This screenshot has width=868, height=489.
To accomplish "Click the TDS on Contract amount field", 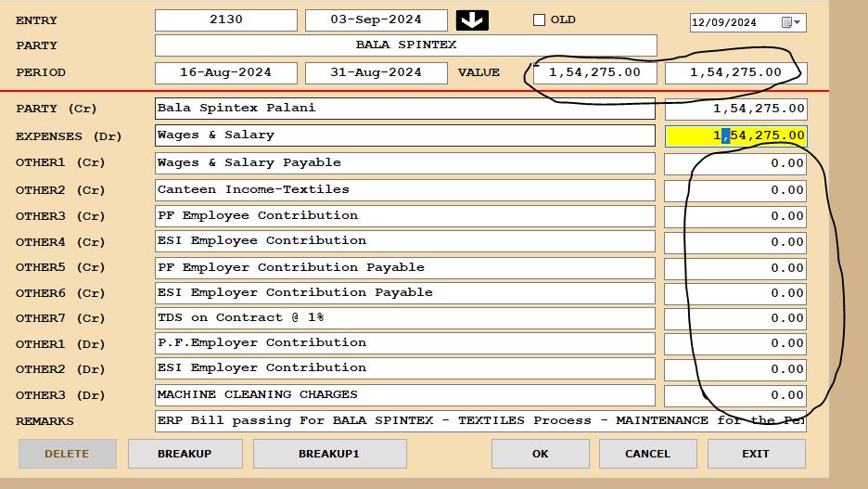I will coord(735,318).
